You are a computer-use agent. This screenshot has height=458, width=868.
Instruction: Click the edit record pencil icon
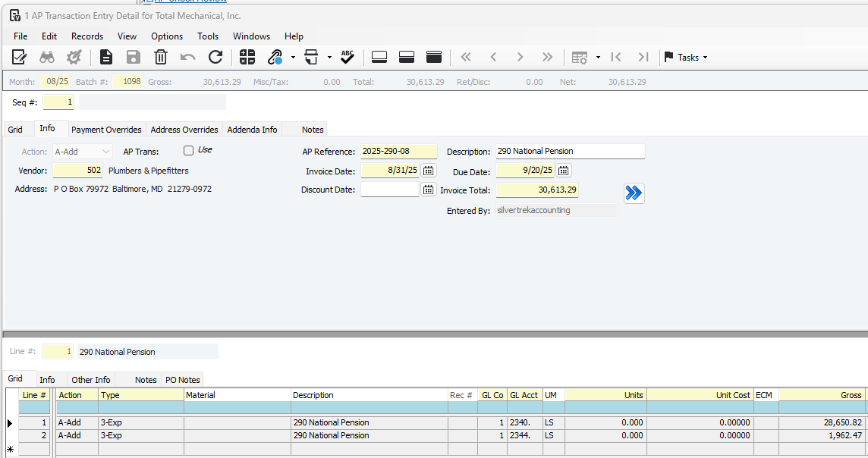(x=20, y=57)
